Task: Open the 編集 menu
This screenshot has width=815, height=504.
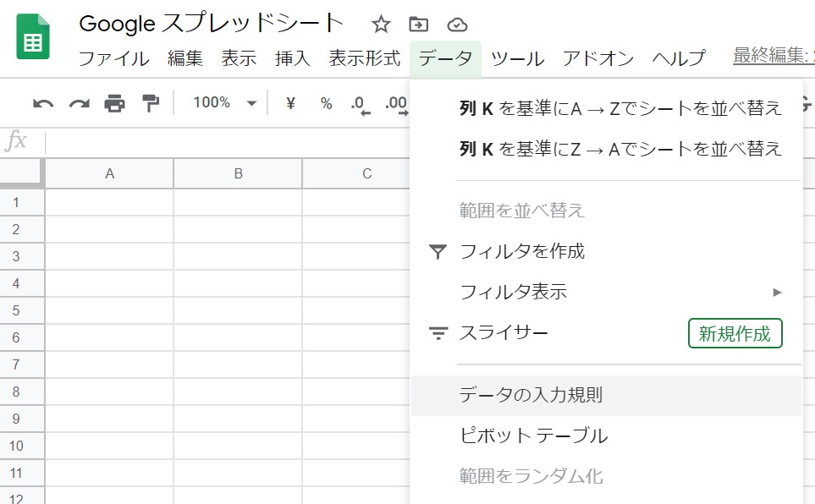Action: (x=185, y=58)
